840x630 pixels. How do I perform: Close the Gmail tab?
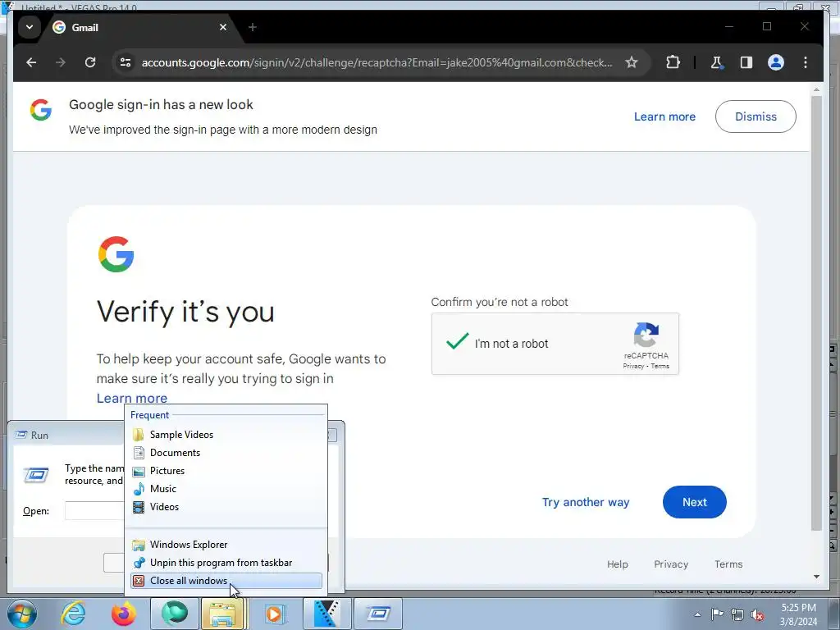223,27
